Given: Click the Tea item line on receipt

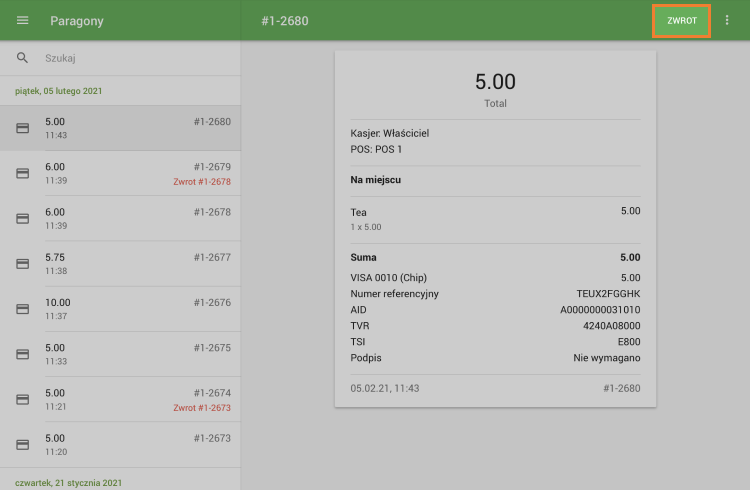Looking at the screenshot, I should point(359,212).
